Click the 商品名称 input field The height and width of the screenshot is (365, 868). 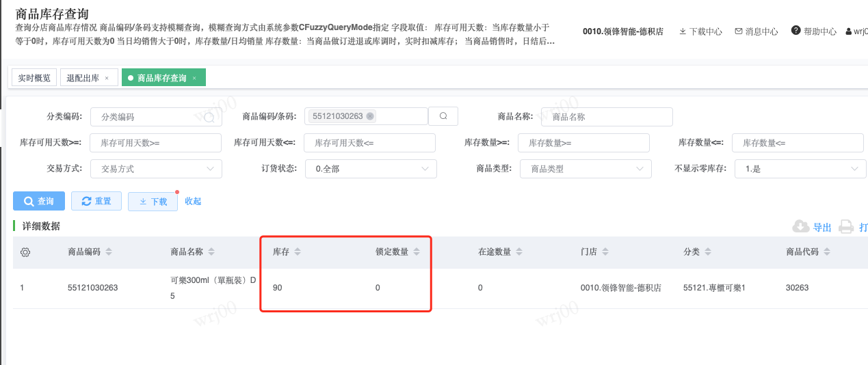coord(607,117)
